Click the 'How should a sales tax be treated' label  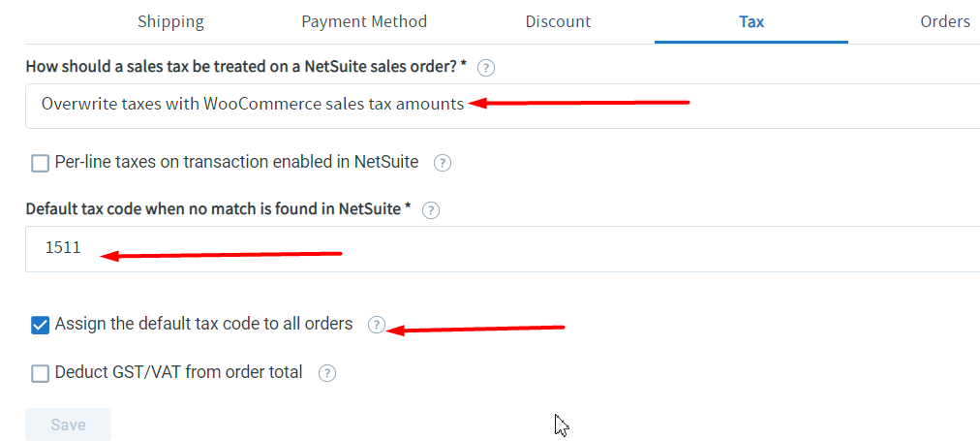pos(246,68)
